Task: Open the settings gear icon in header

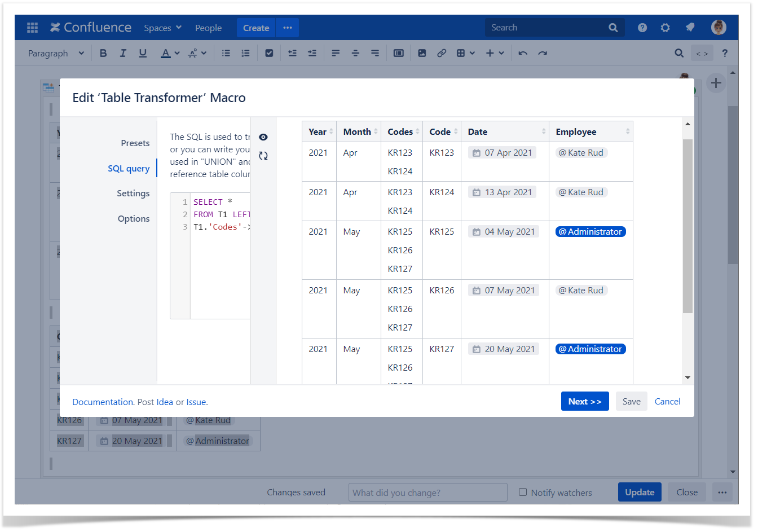Action: click(x=665, y=28)
